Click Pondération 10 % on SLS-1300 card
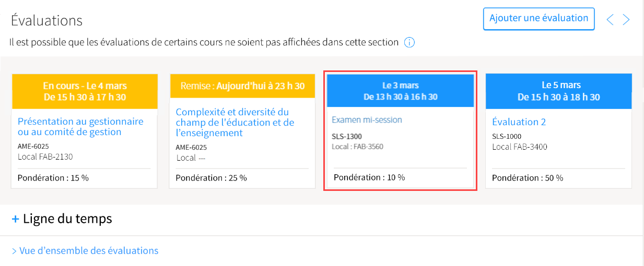 [369, 177]
